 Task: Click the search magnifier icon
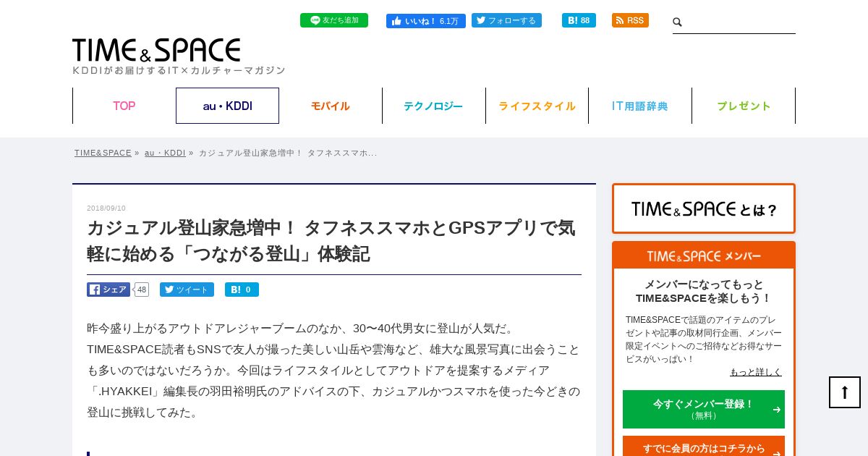tap(678, 22)
